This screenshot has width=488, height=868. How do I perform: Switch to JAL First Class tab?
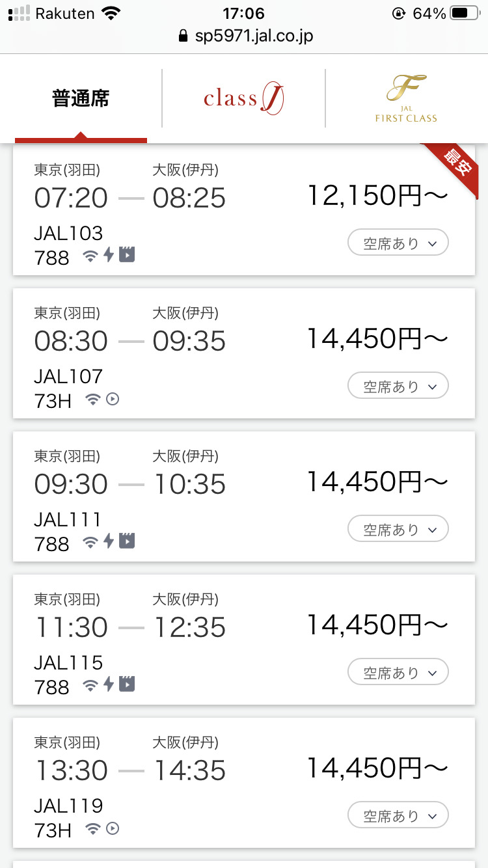406,99
